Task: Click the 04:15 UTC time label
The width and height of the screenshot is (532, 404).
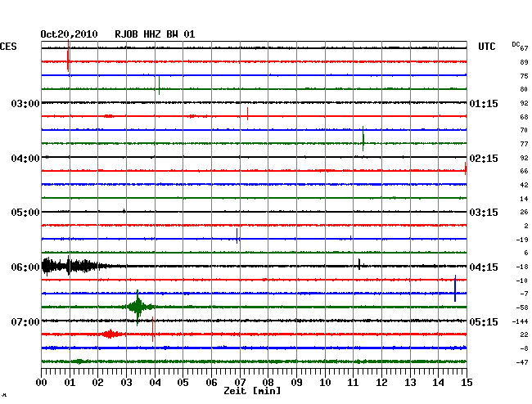Action: [484, 267]
